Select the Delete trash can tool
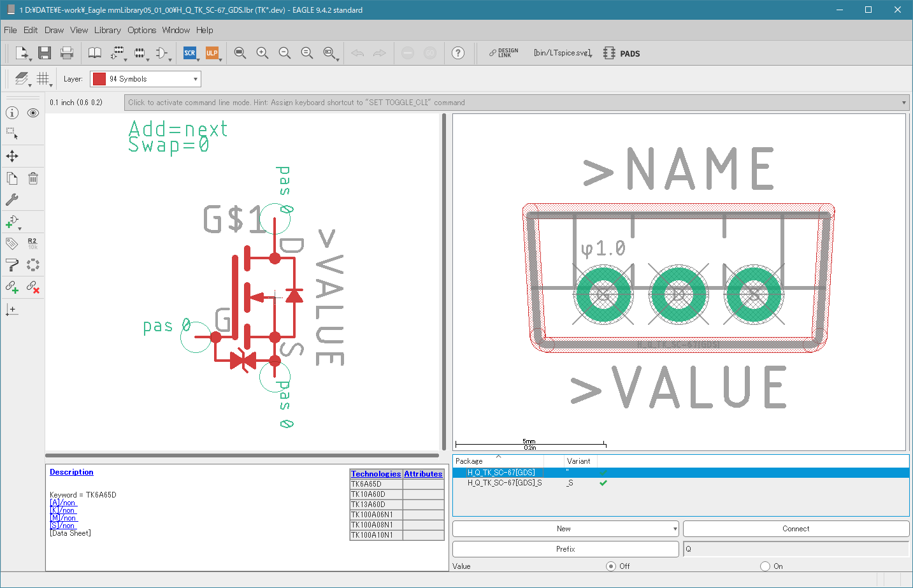913x588 pixels. [x=33, y=178]
